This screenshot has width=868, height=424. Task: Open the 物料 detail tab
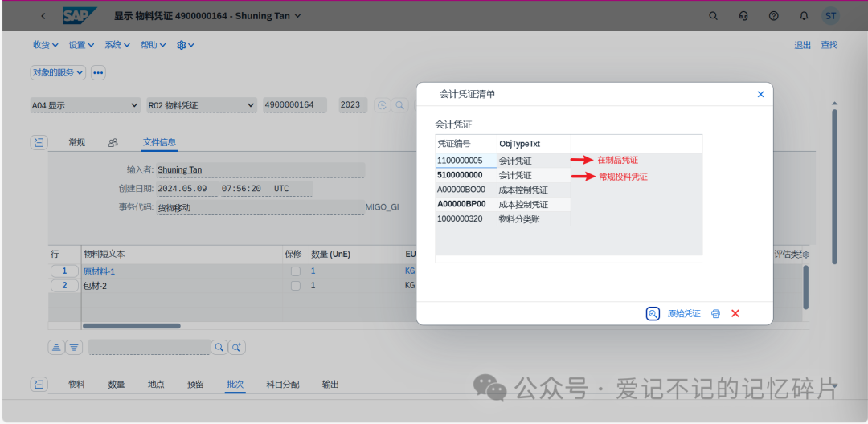click(x=77, y=384)
